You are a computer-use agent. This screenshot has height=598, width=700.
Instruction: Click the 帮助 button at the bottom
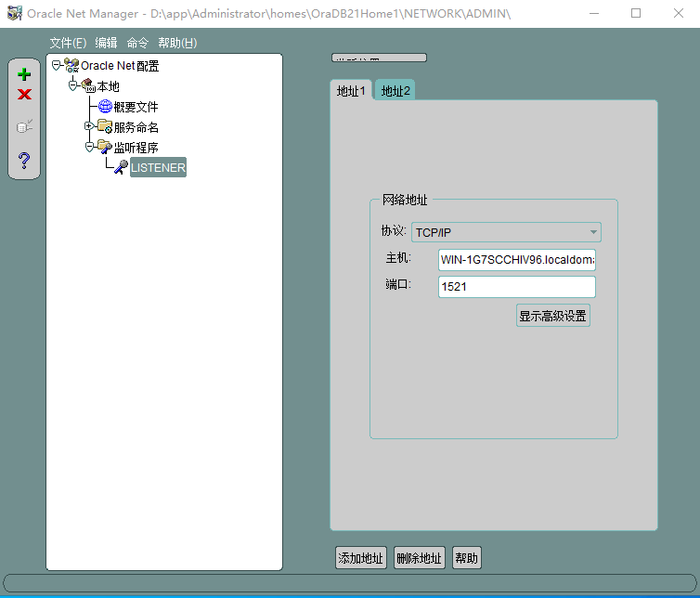pos(467,558)
